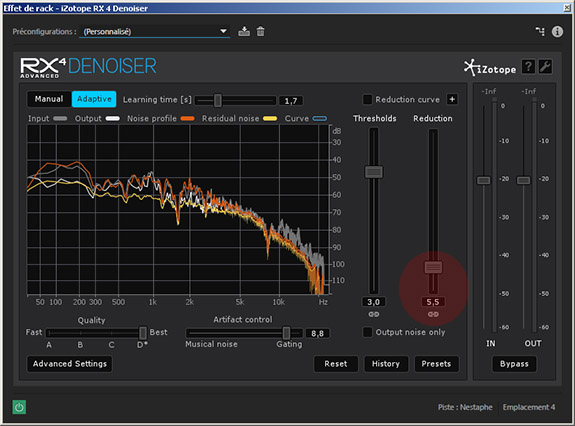Click the RX 4 Advanced logo

pos(43,67)
